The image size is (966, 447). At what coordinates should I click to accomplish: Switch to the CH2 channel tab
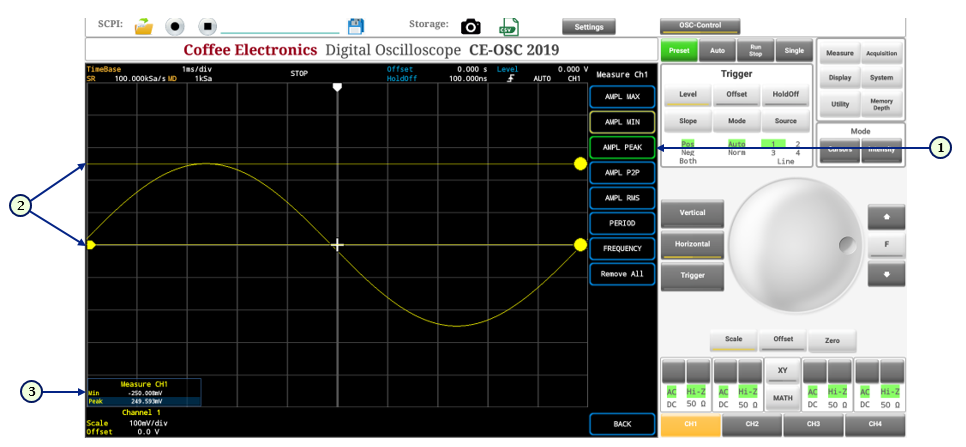point(752,425)
